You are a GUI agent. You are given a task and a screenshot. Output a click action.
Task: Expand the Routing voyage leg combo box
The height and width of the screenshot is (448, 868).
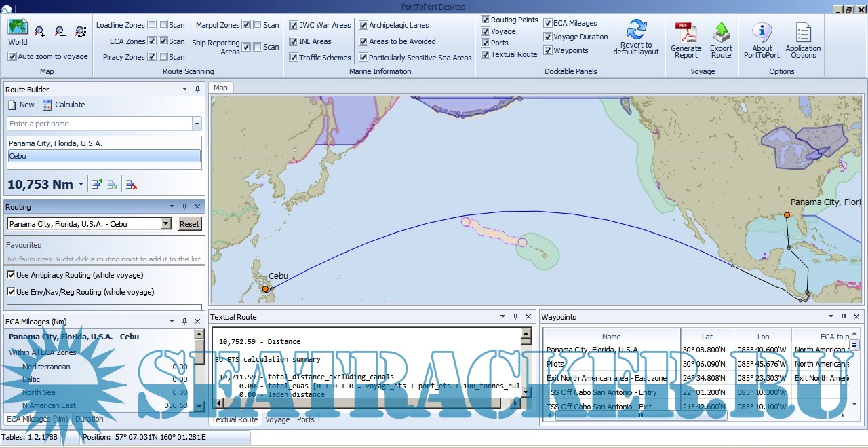pos(166,224)
